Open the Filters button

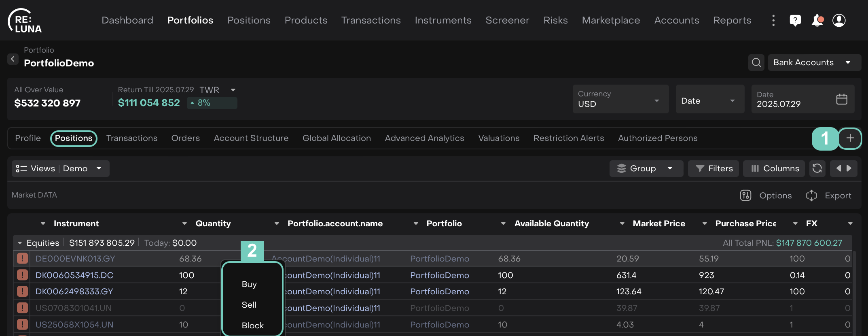tap(714, 168)
